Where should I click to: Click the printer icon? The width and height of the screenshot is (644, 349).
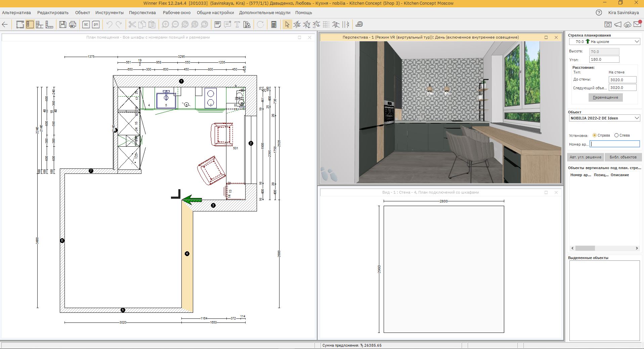pyautogui.click(x=73, y=24)
